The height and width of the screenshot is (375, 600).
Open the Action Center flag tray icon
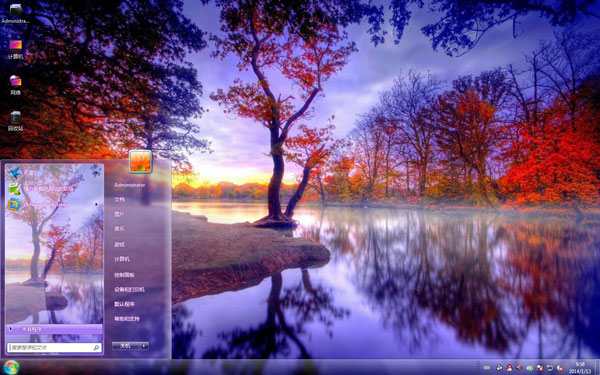(540, 367)
